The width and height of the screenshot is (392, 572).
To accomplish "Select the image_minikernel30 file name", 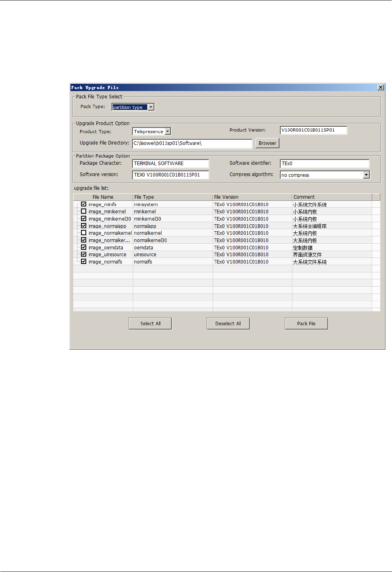I will coord(110,219).
